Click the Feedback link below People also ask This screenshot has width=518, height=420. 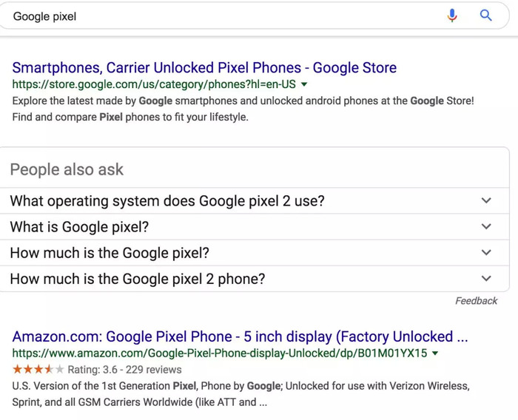[x=476, y=301]
